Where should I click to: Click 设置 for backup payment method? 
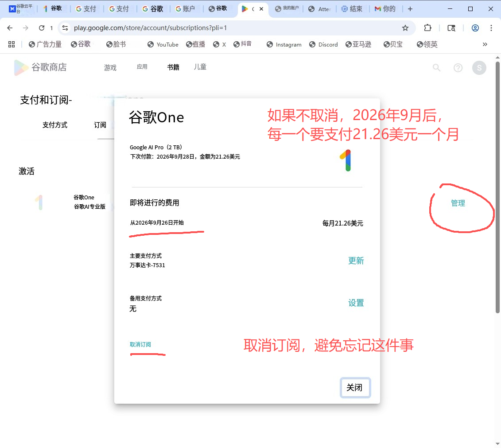356,303
